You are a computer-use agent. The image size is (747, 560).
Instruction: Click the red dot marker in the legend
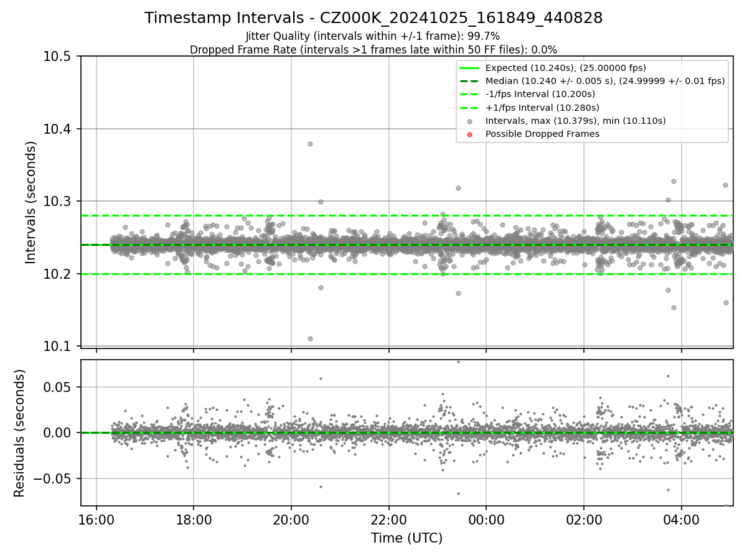click(470, 134)
